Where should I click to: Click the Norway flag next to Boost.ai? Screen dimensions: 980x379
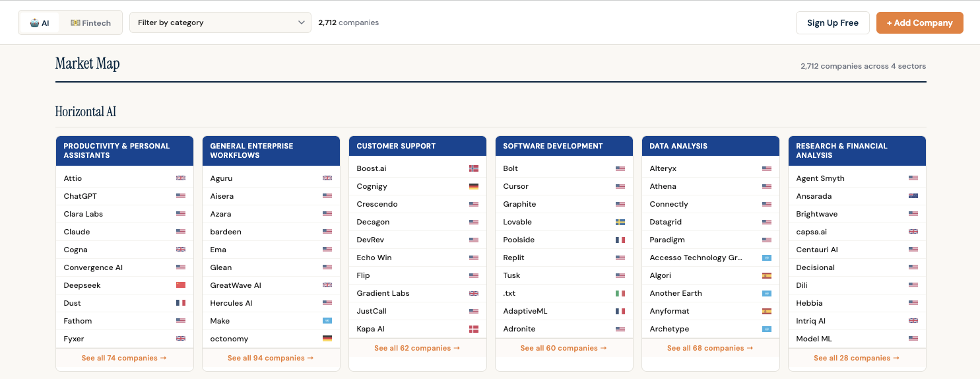[x=474, y=168]
